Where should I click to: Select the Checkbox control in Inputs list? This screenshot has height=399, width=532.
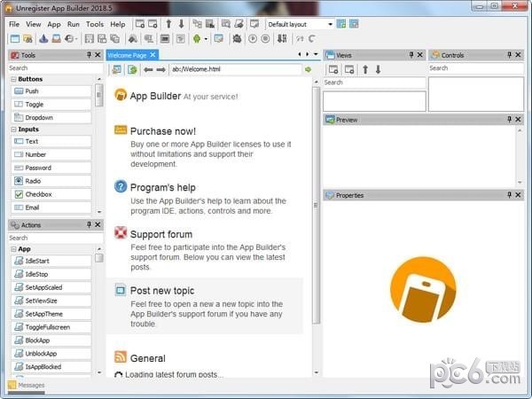click(38, 194)
